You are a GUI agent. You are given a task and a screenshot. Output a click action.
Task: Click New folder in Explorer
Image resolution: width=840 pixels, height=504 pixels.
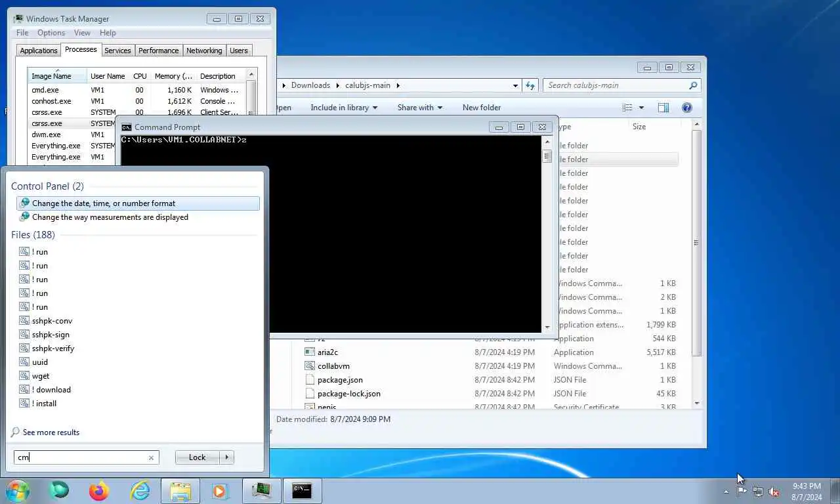click(x=482, y=108)
